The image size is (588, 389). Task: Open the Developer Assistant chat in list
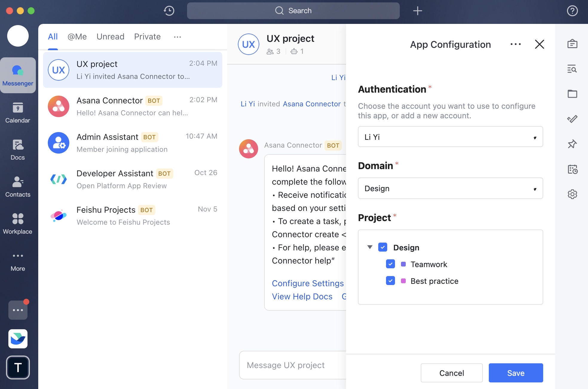(133, 179)
